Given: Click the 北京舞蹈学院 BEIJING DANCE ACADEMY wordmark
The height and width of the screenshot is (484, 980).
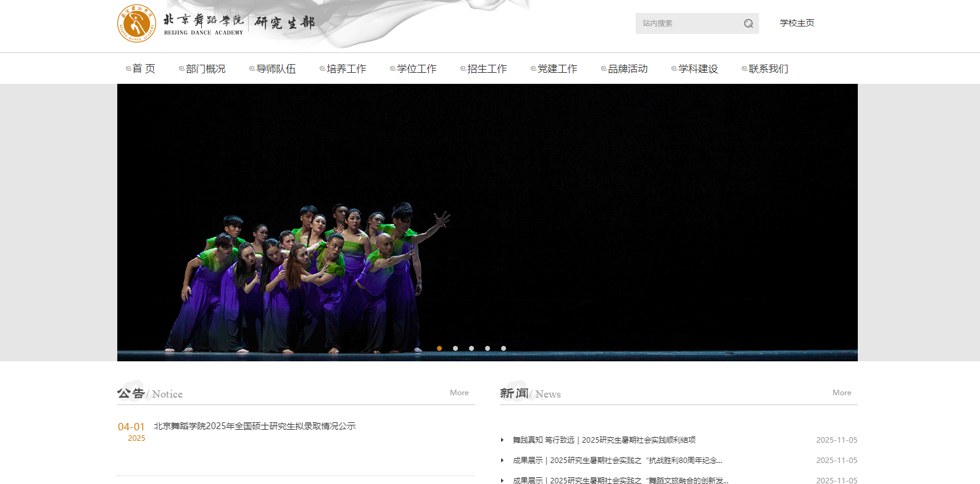Looking at the screenshot, I should pos(204,25).
